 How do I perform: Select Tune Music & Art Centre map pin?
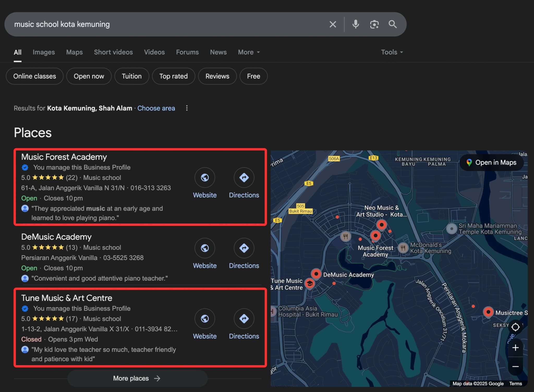point(310,284)
